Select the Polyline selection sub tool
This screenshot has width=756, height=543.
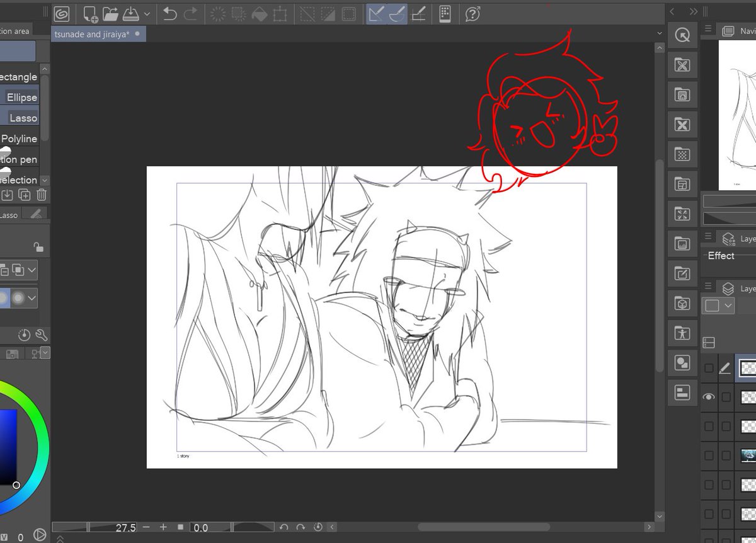20,138
